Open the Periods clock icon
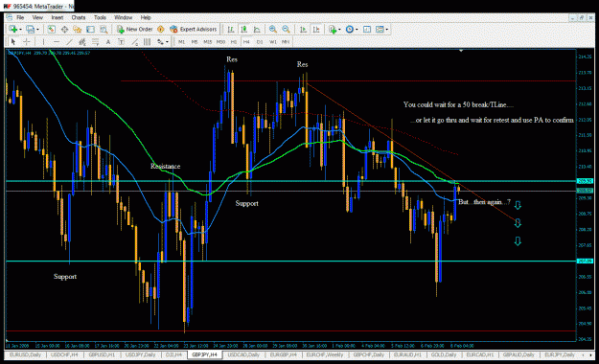 [x=349, y=29]
